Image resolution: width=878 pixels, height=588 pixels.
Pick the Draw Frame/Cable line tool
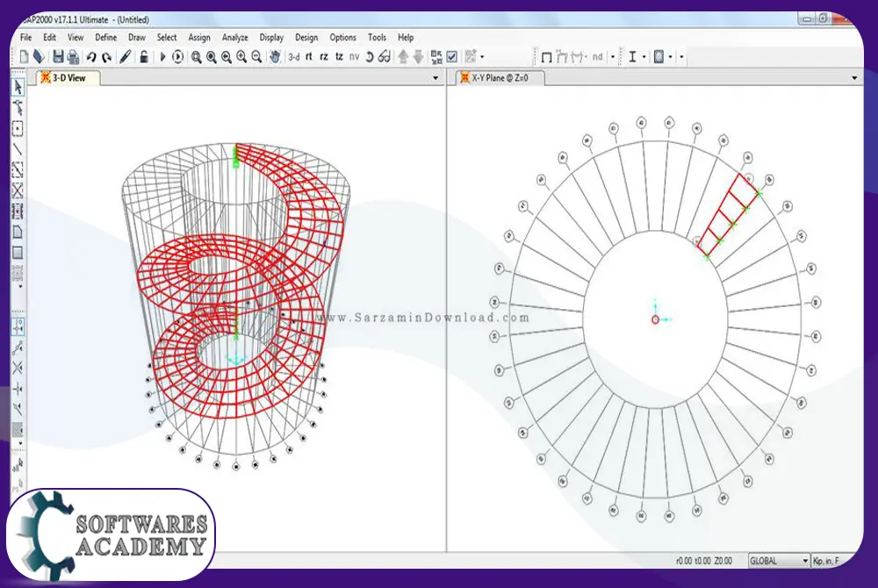18,149
